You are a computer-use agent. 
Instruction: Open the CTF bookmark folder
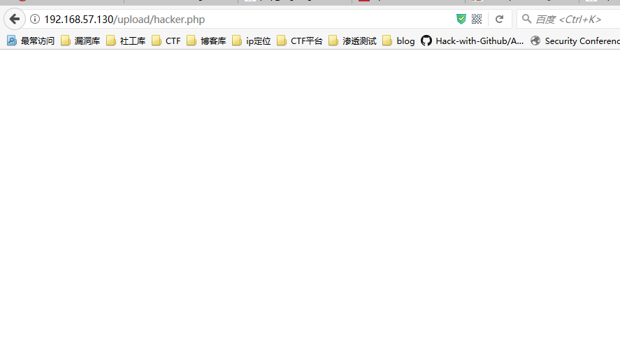166,41
